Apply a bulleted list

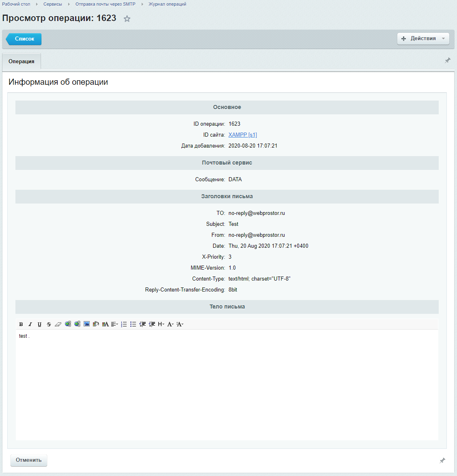click(133, 324)
